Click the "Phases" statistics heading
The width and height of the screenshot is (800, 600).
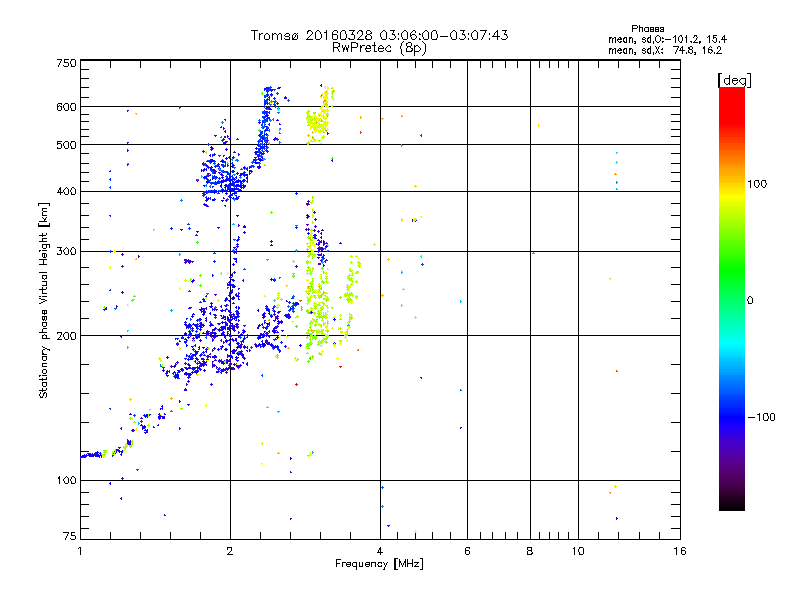647,29
